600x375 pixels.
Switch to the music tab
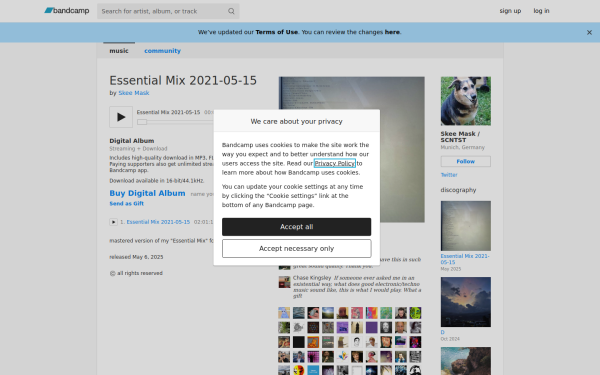click(119, 51)
